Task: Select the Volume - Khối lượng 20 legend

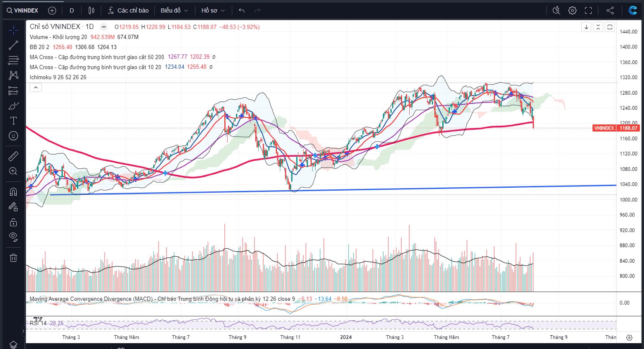Action: (x=58, y=37)
